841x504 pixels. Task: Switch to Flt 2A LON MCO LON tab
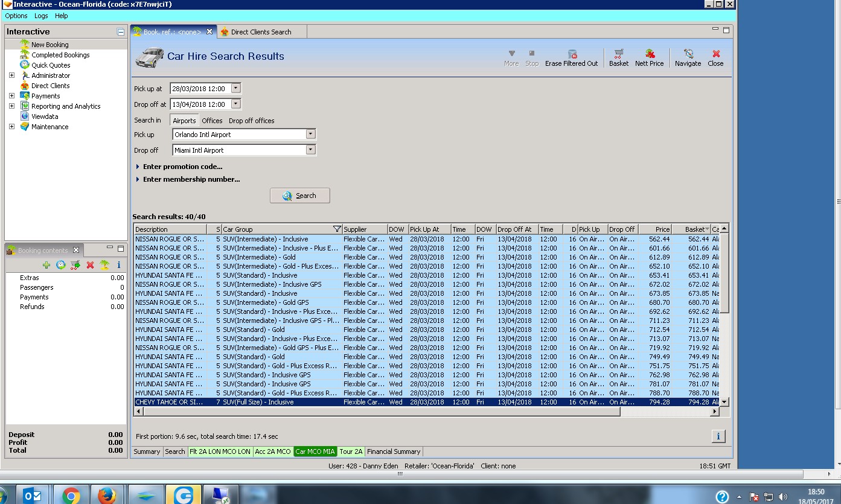(x=220, y=451)
